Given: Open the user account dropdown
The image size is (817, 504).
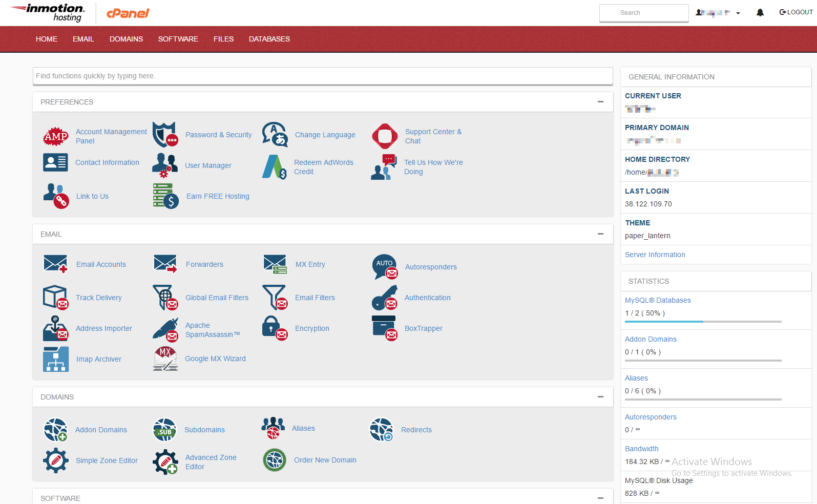Looking at the screenshot, I should 718,13.
